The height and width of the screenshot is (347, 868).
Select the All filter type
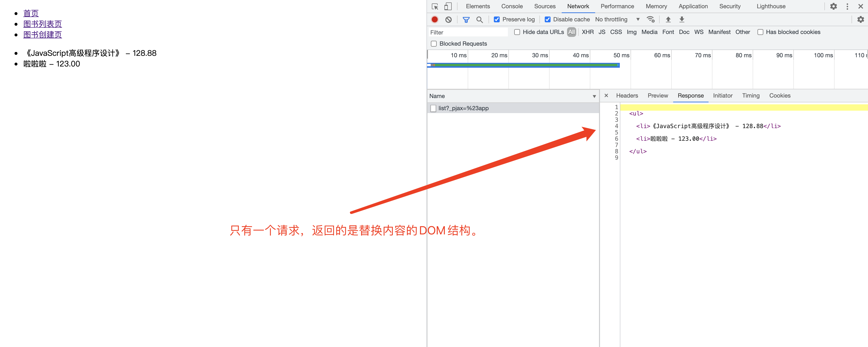(x=571, y=32)
